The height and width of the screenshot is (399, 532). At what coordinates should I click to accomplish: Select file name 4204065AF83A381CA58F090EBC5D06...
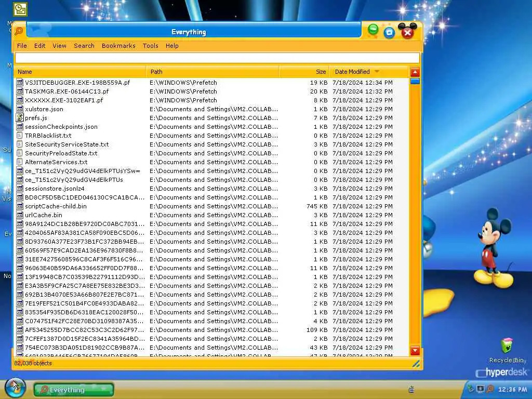(x=85, y=232)
